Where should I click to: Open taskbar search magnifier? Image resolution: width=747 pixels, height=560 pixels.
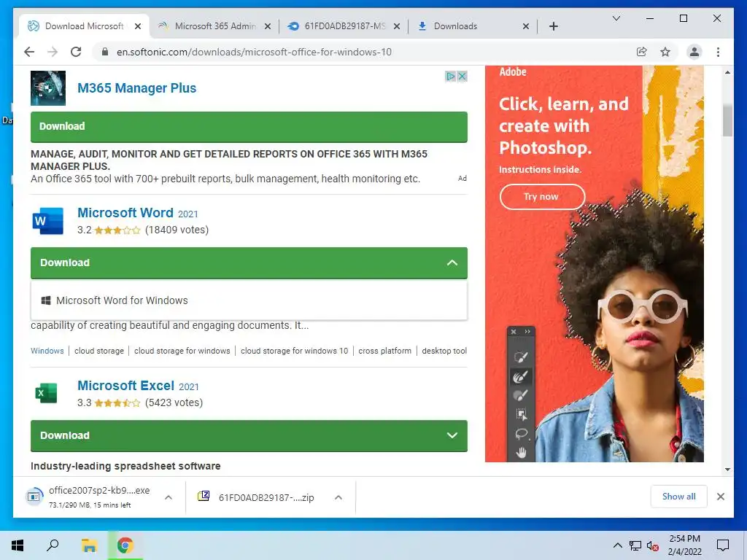tap(53, 545)
